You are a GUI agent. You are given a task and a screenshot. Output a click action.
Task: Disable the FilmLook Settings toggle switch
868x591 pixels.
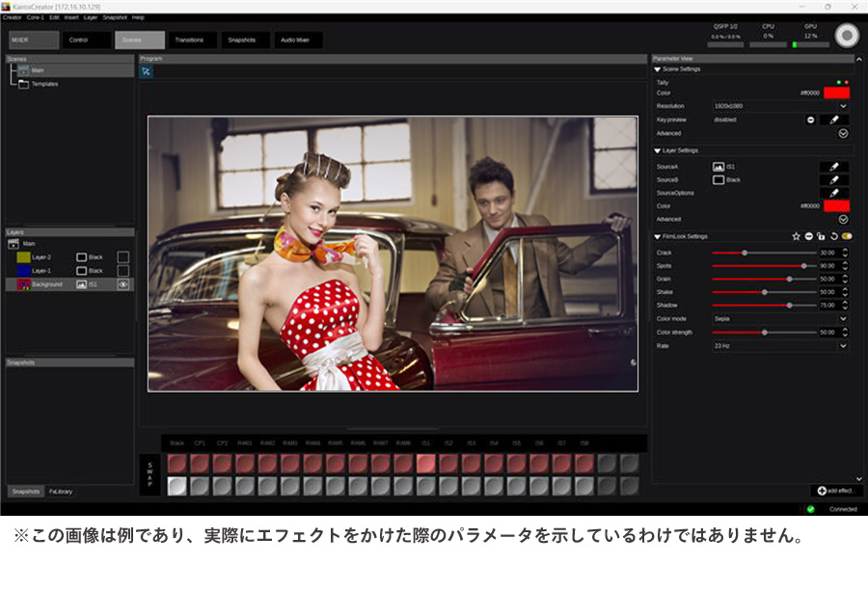[847, 236]
